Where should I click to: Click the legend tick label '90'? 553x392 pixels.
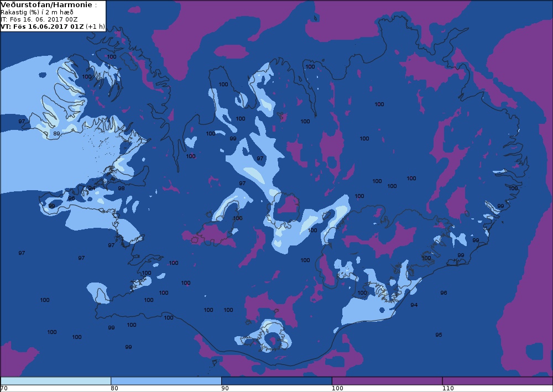[x=225, y=389]
